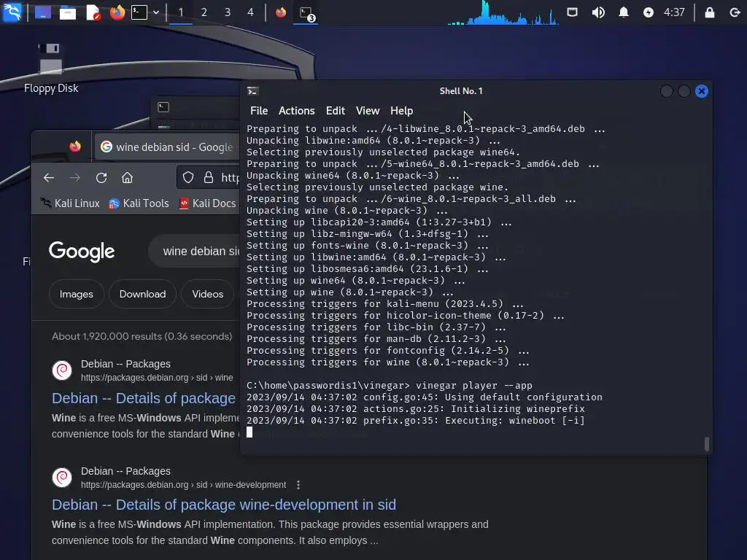Click the Debian swirl favicon of first result
The width and height of the screenshot is (747, 560).
pyautogui.click(x=62, y=370)
